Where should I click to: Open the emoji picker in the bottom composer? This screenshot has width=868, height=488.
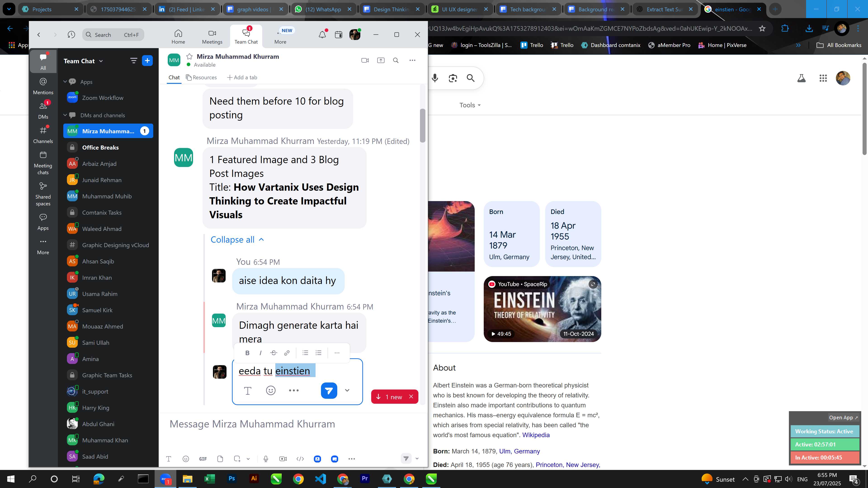(186, 459)
